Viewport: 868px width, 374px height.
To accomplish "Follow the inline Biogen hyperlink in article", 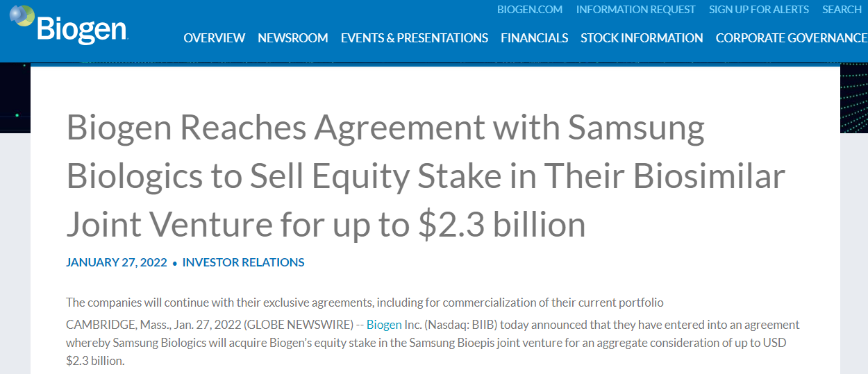I will tap(384, 325).
